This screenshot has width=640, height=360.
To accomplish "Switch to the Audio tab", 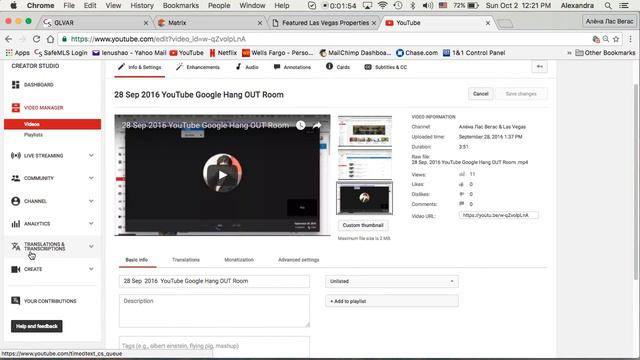I will [x=247, y=67].
